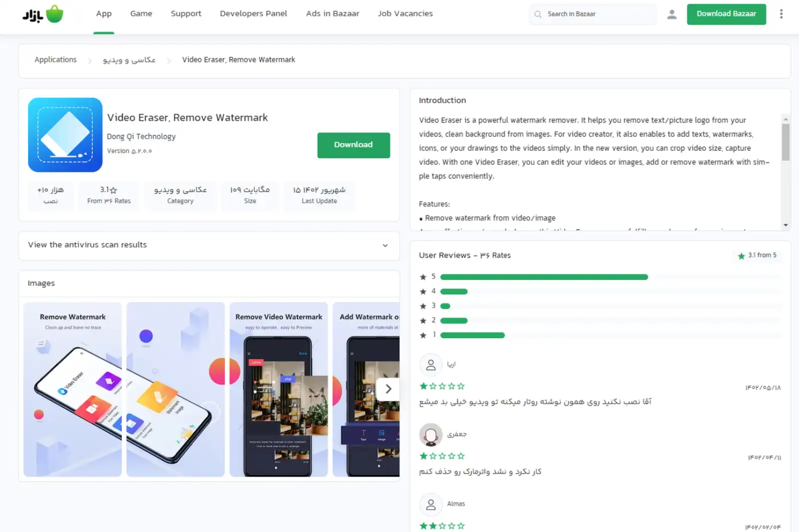799x532 pixels.
Task: Click the Introduction scroll up arrow
Action: [786, 119]
